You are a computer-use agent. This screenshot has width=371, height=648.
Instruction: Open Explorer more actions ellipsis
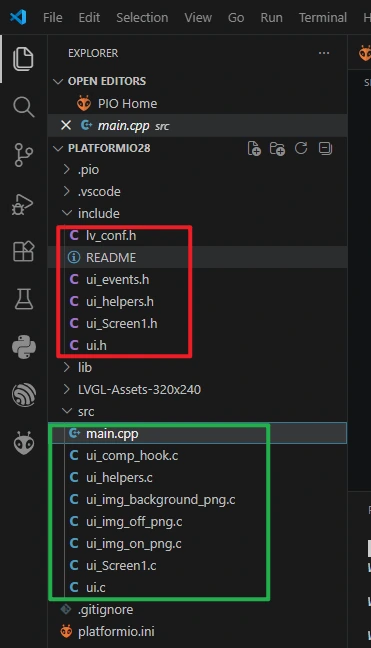pos(324,53)
